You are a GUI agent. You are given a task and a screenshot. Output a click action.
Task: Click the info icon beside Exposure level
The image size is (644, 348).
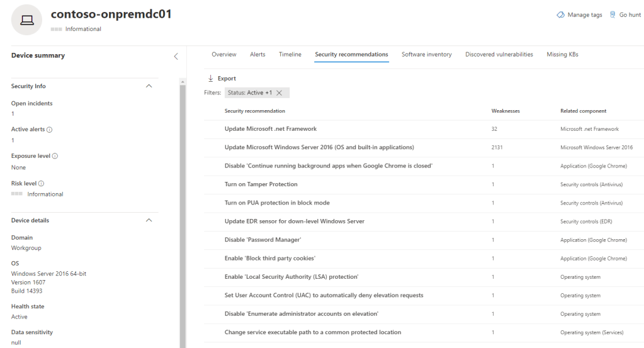[54, 156]
